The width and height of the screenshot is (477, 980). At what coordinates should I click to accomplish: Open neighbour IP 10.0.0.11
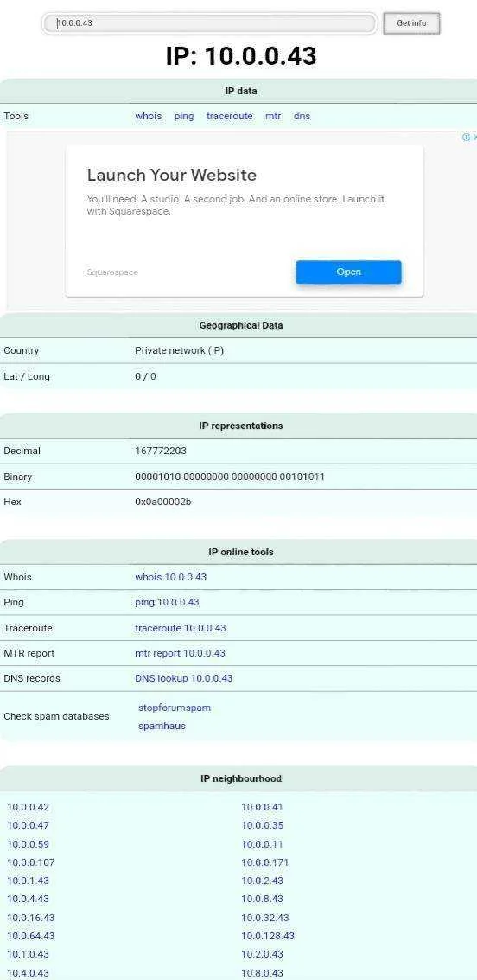tap(262, 844)
